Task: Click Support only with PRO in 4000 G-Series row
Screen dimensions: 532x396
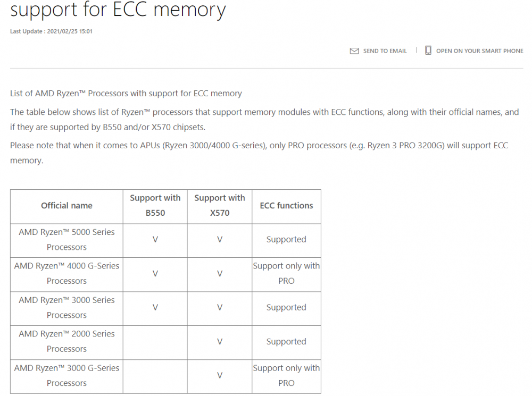Action: point(286,274)
